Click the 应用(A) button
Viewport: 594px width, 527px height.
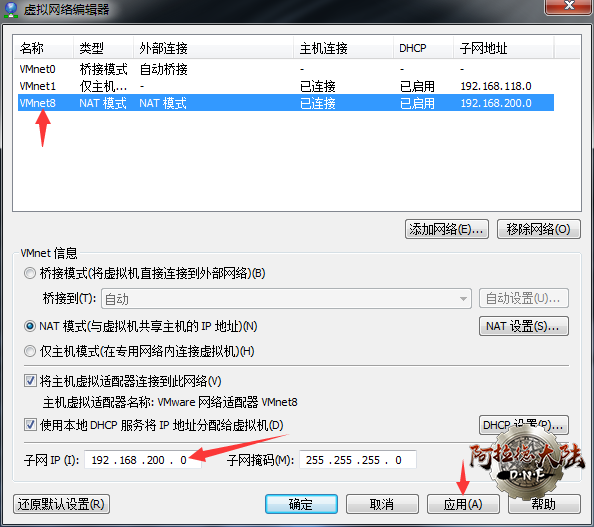[463, 504]
